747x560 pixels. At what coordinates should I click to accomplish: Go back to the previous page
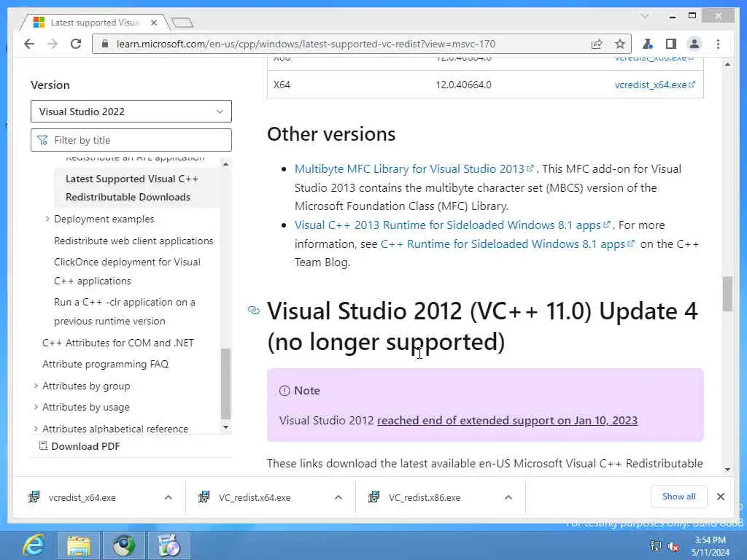tap(29, 44)
